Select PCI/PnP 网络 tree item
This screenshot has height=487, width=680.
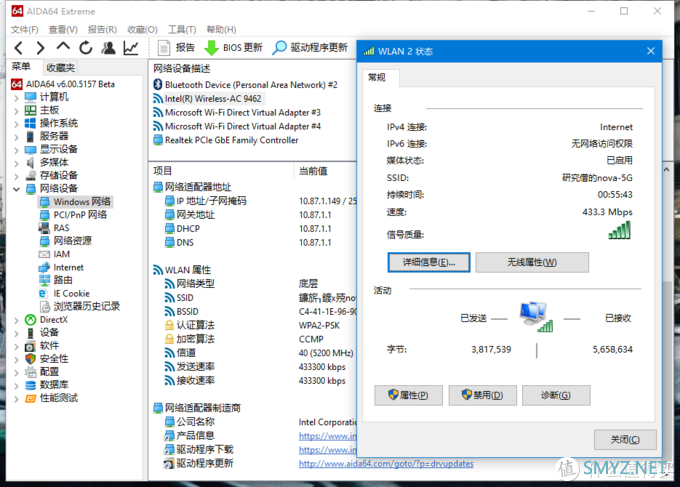tap(73, 215)
